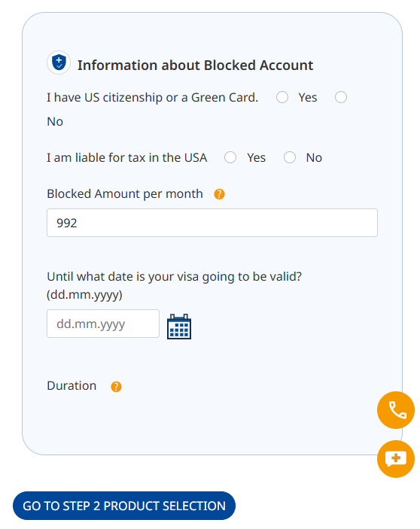Image resolution: width=420 pixels, height=529 pixels.
Task: Click the 'Duration' label text
Action: click(72, 385)
